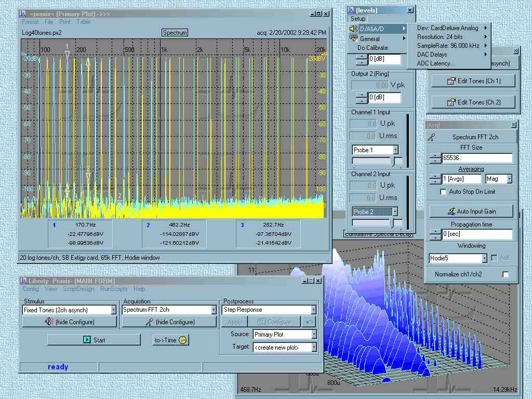
Task: Click the Start button with play icon
Action: 94,340
